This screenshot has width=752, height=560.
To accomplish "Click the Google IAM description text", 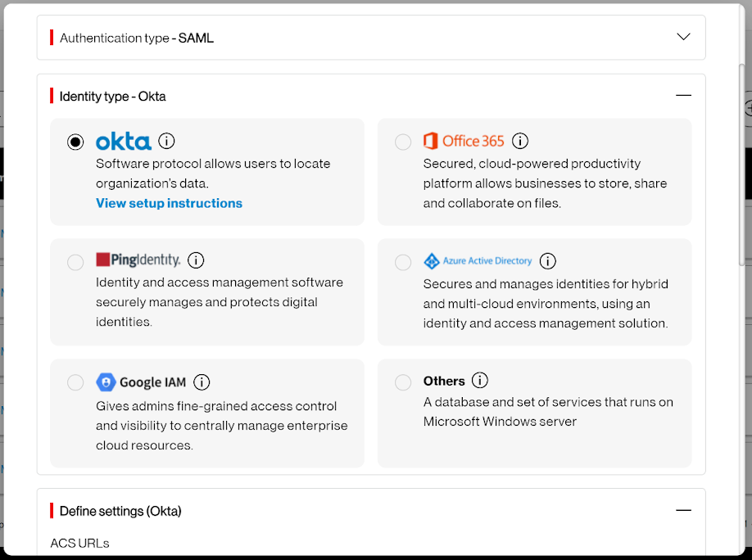I will click(x=221, y=426).
